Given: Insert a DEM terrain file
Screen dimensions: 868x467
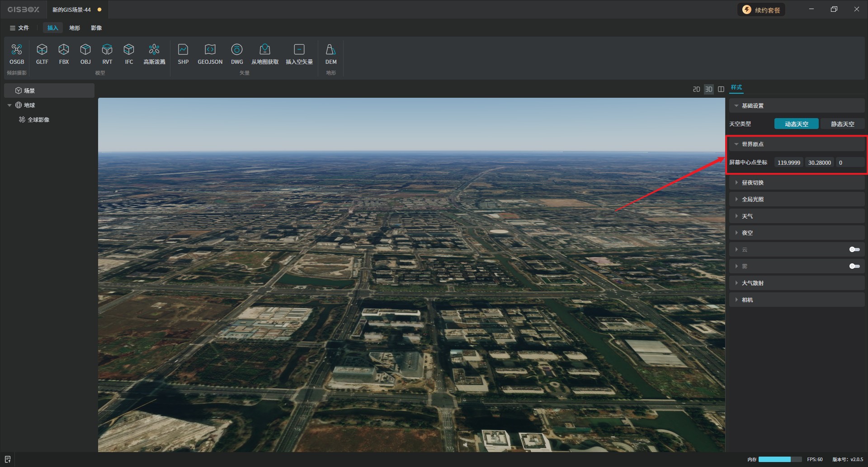Looking at the screenshot, I should pos(330,54).
